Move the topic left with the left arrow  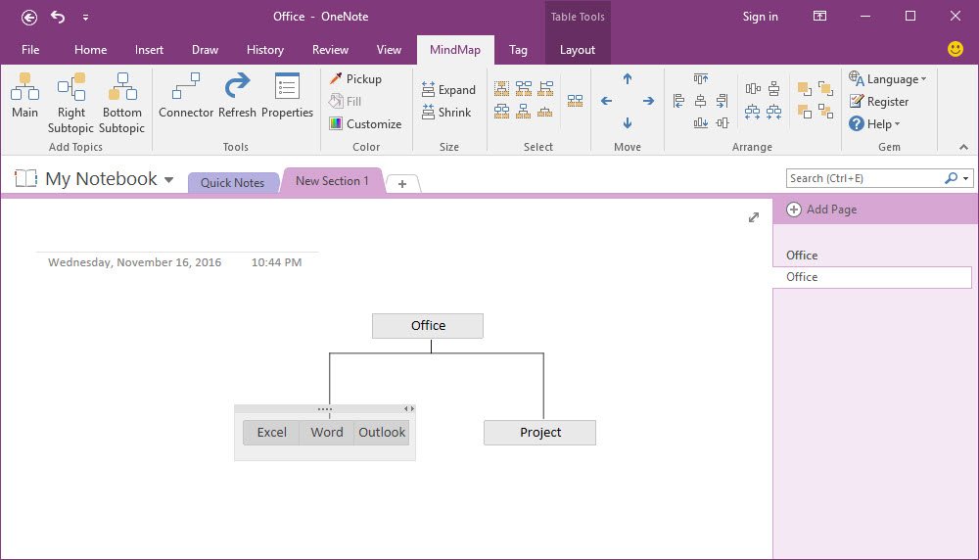[606, 101]
